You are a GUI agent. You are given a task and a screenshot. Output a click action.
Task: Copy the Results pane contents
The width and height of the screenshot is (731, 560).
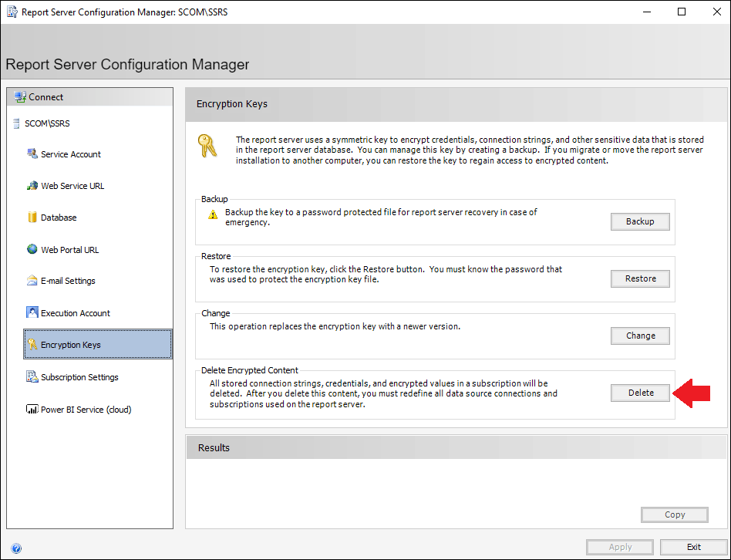pyautogui.click(x=674, y=514)
